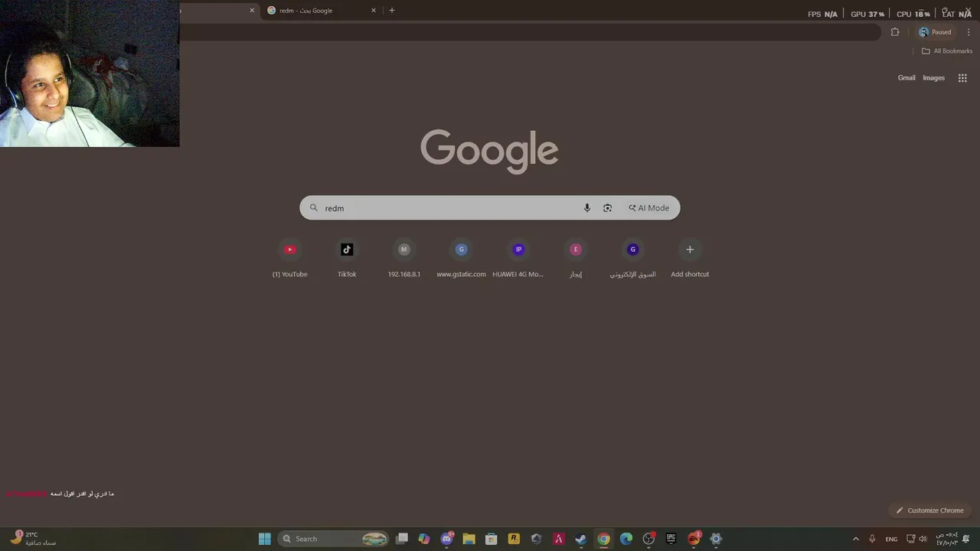
Task: Click the magnifier icon in search box
Action: tap(313, 208)
